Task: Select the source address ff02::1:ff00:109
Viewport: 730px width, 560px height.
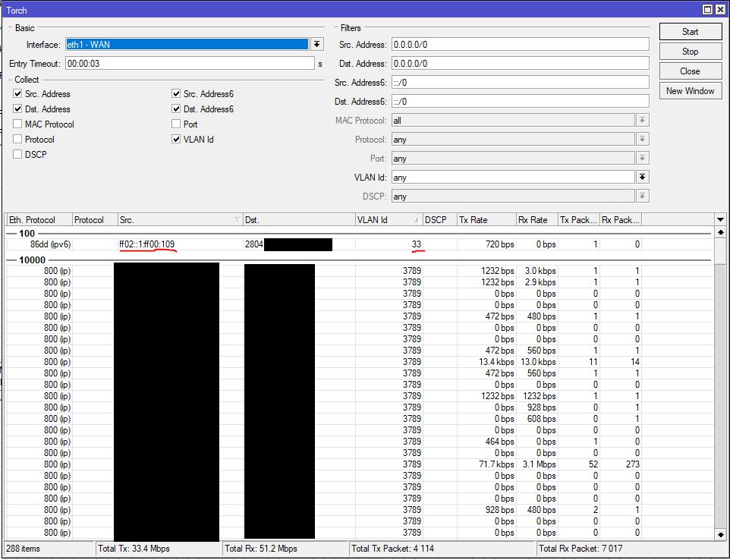Action: 147,244
